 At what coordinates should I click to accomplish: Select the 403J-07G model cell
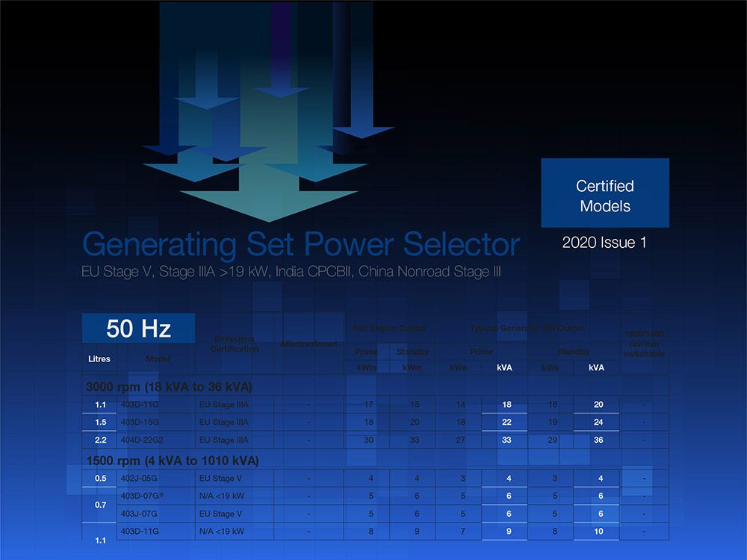coord(140,514)
